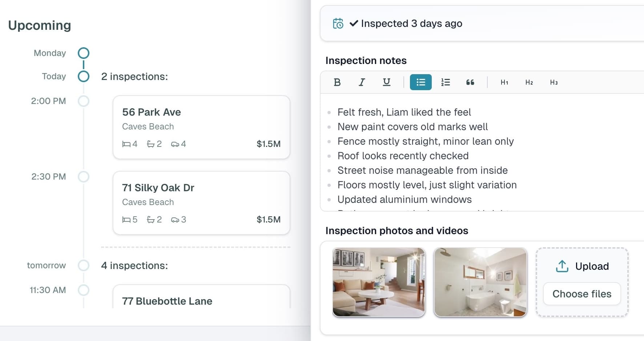
Task: Click the upload arrow icon
Action: (562, 266)
